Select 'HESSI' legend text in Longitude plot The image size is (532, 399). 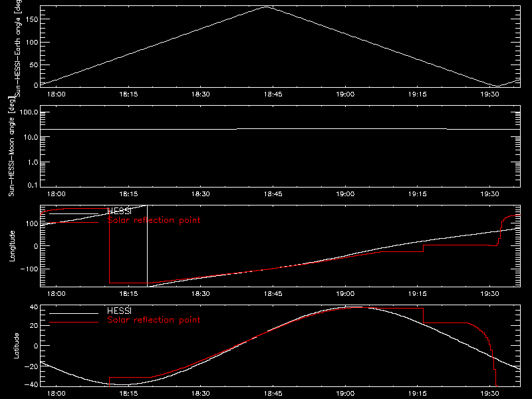[119, 211]
